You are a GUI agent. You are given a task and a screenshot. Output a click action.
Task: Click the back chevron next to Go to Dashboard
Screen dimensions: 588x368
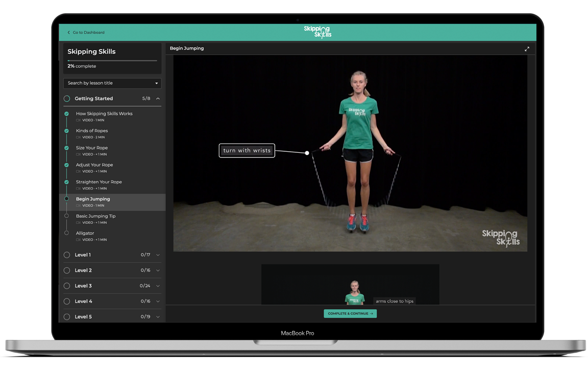[x=68, y=32]
